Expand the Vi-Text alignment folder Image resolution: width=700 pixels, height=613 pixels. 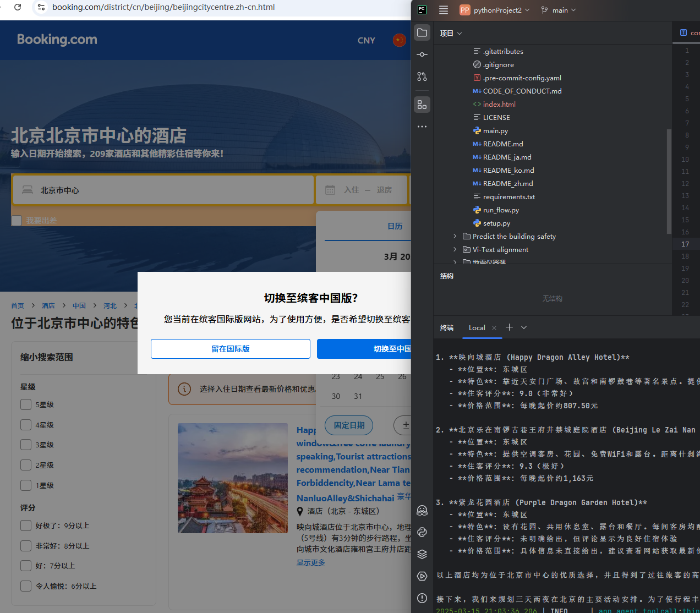(455, 250)
